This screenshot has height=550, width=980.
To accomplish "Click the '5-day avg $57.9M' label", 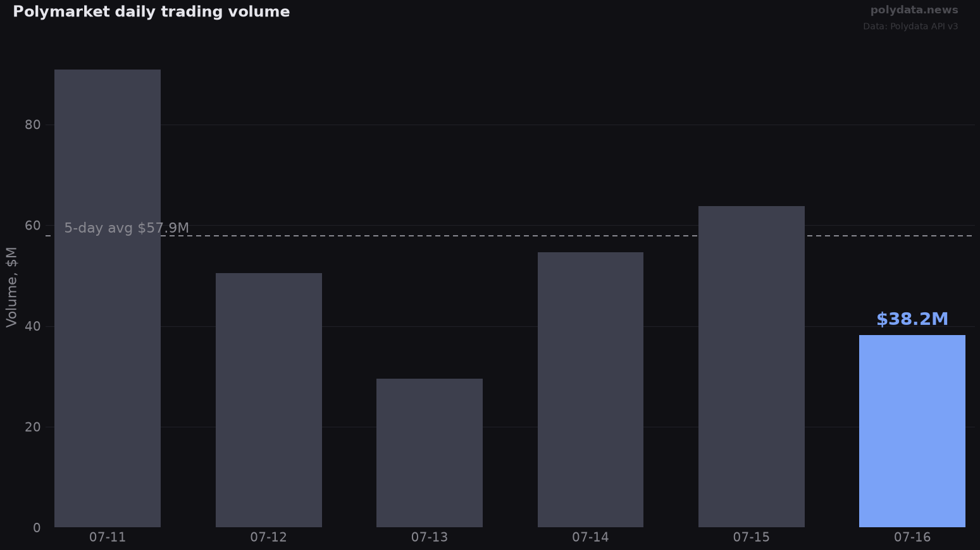I will (x=127, y=228).
